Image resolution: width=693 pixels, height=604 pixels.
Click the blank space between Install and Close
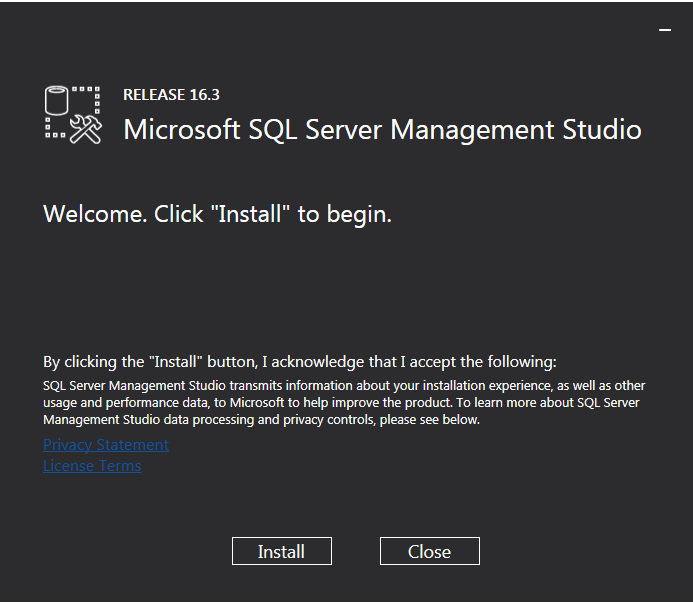pyautogui.click(x=356, y=551)
